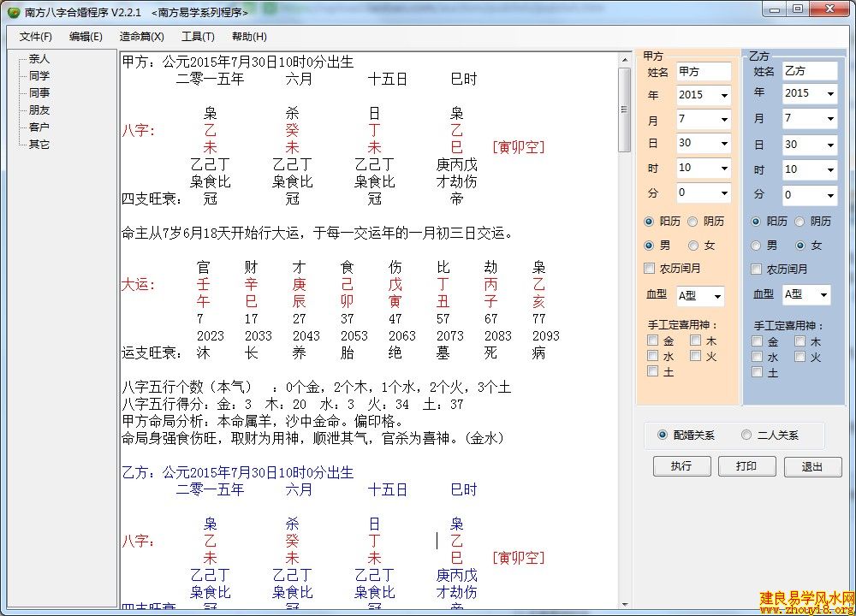Screen dimensions: 856x616
Task: Select 同事 in the category tree
Action: 39,92
